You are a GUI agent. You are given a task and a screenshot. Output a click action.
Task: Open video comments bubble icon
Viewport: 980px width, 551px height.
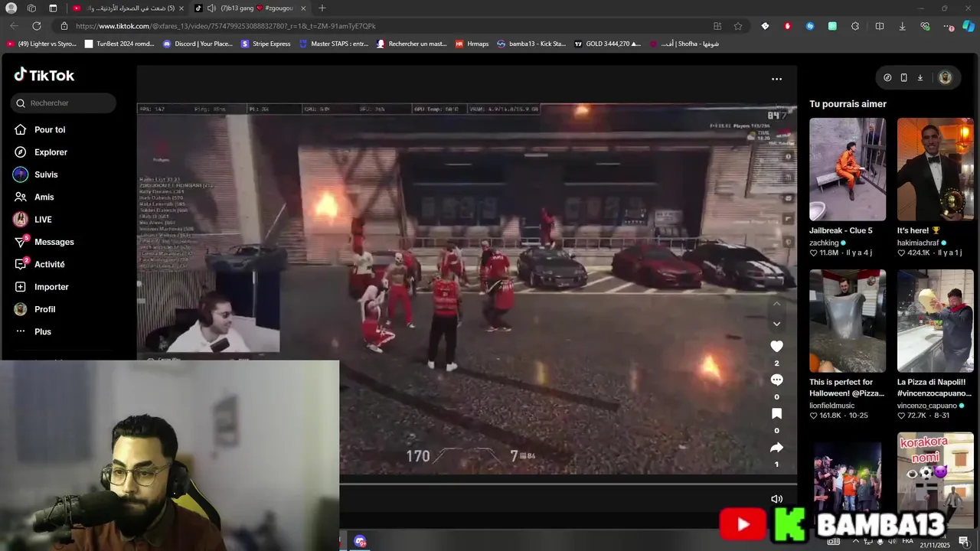point(776,380)
